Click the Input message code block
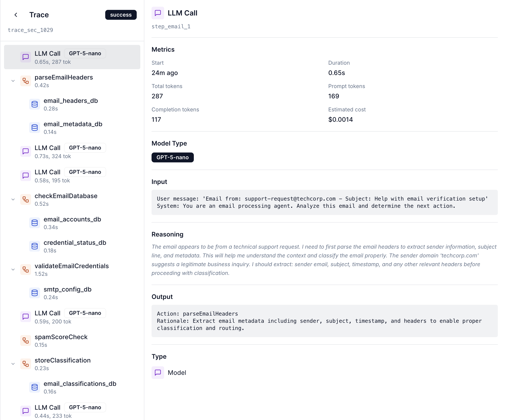 324,202
